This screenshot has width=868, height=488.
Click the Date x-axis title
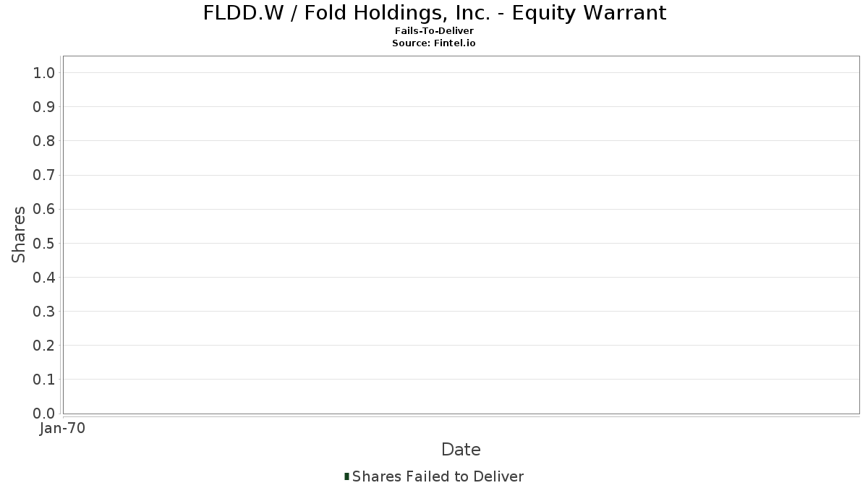[461, 450]
